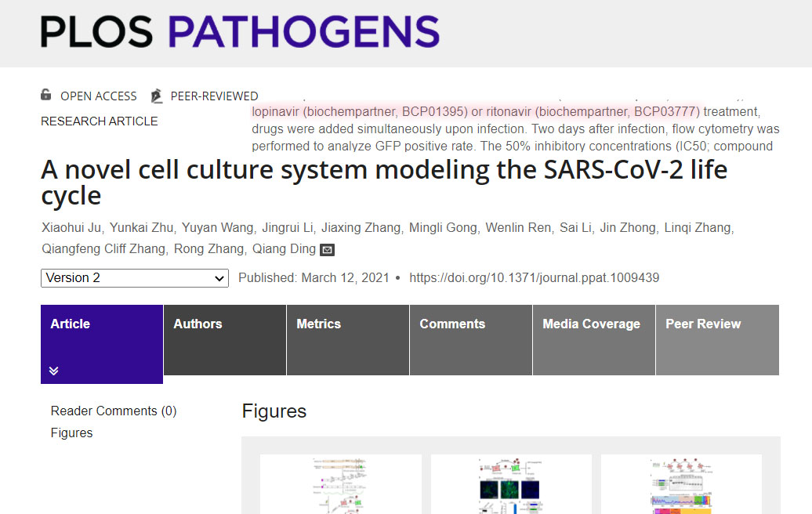This screenshot has height=514, width=812.
Task: Click the open access padlock icon
Action: coord(46,95)
